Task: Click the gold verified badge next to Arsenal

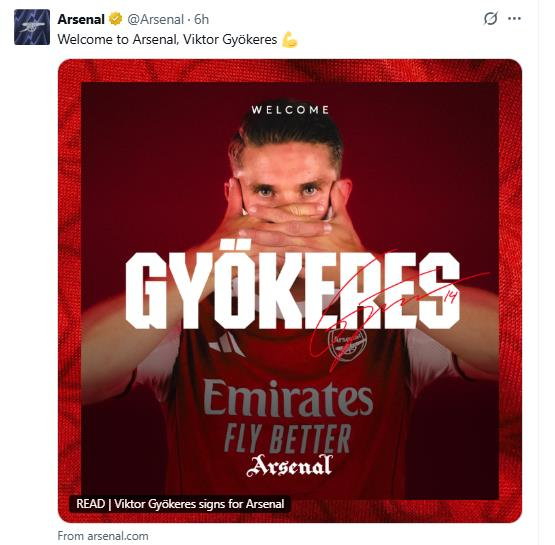Action: coord(115,19)
